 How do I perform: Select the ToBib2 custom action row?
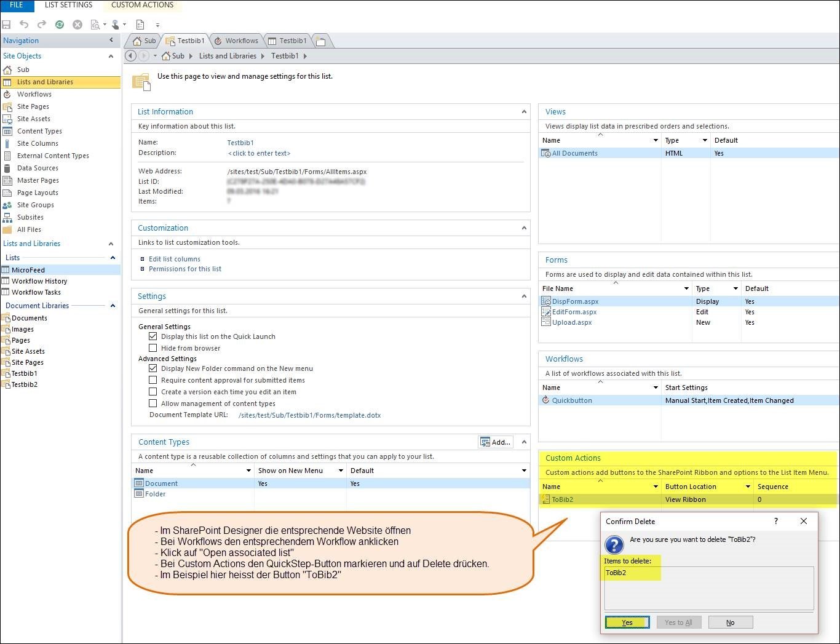click(563, 499)
